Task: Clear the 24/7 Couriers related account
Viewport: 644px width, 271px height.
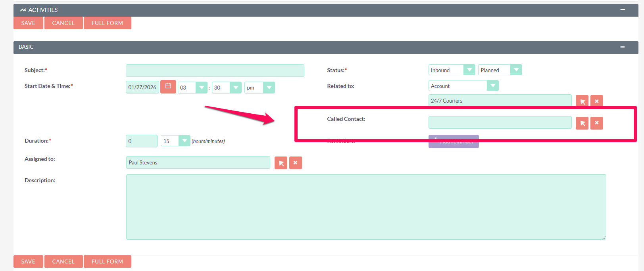Action: 596,101
